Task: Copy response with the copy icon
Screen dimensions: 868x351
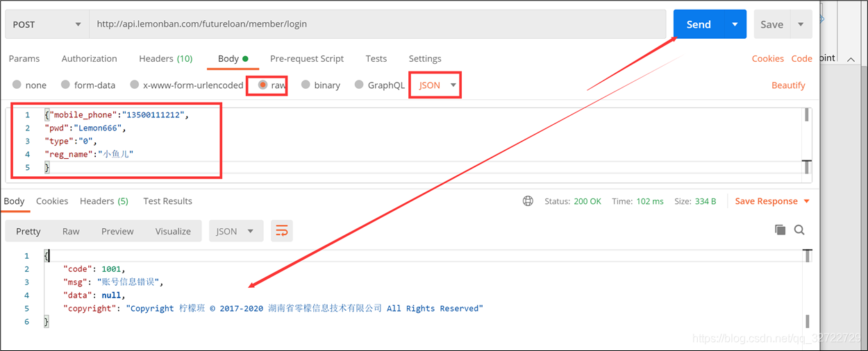Action: click(780, 230)
